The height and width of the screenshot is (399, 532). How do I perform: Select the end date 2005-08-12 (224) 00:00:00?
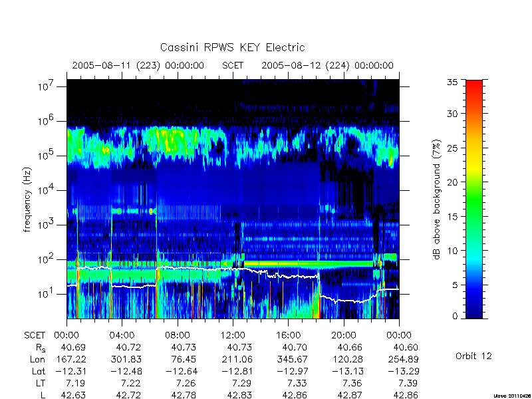tap(327, 65)
